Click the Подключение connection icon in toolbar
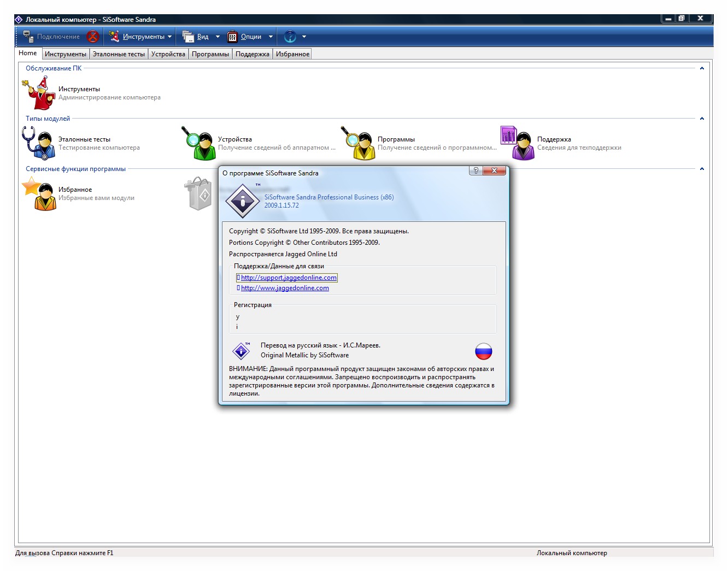Image resolution: width=728 pixels, height=571 pixels. click(28, 37)
